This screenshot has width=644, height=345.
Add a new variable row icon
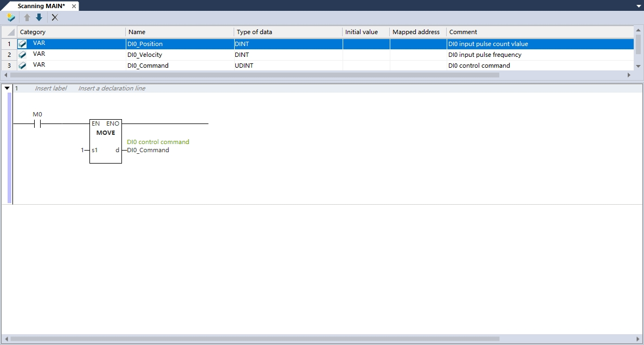(11, 18)
